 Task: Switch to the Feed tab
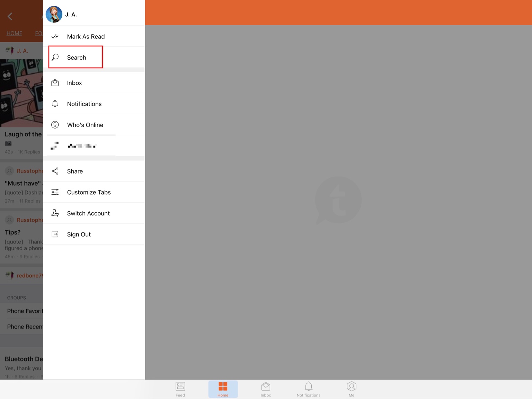click(x=180, y=389)
